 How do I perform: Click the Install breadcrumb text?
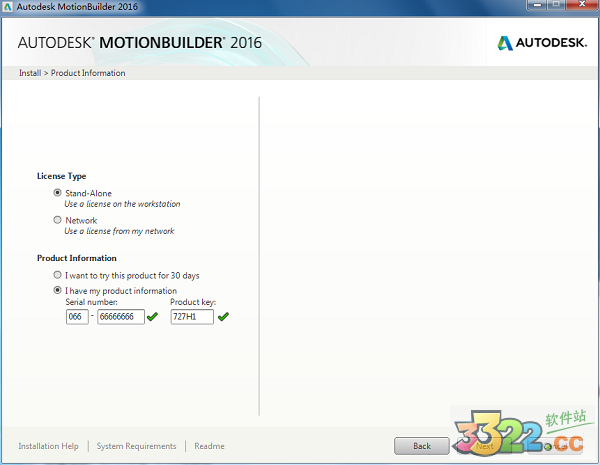30,73
